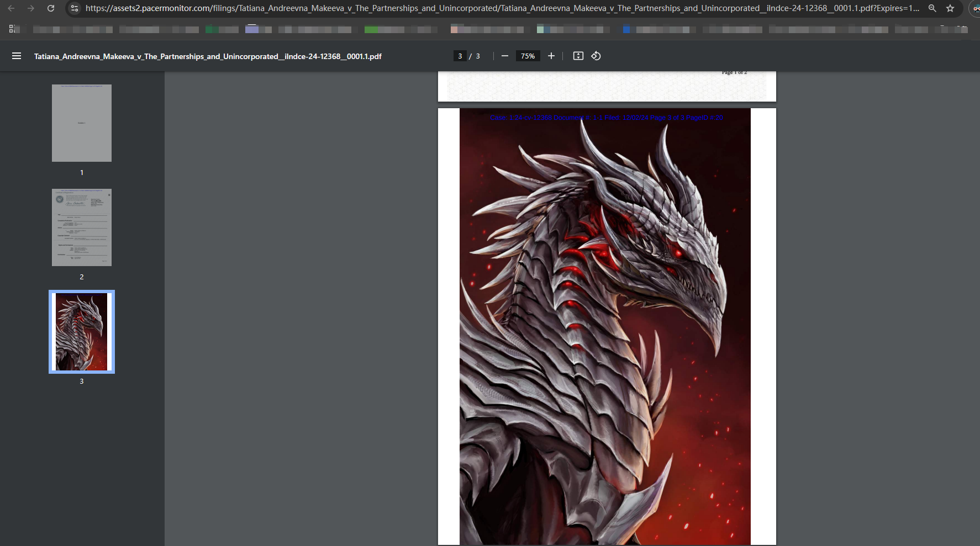Select page 2 thumbnail in sidebar
This screenshot has width=980, height=546.
click(82, 227)
